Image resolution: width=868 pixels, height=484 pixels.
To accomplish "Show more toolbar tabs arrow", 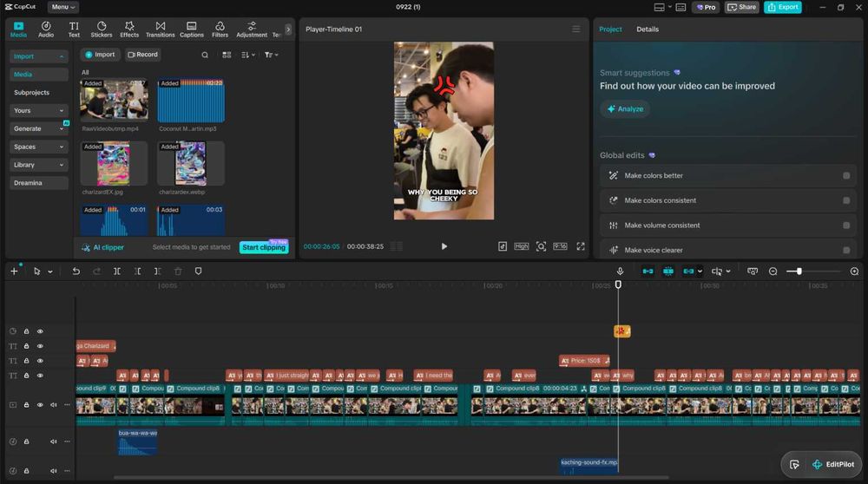I will 288,29.
